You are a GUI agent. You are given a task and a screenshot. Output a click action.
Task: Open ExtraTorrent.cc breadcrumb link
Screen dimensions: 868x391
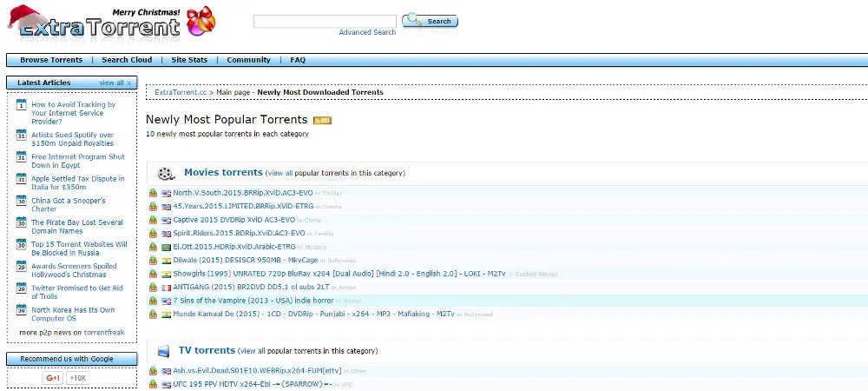pos(181,92)
